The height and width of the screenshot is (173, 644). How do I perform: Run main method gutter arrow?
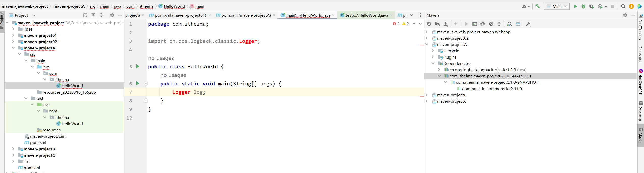pyautogui.click(x=138, y=83)
